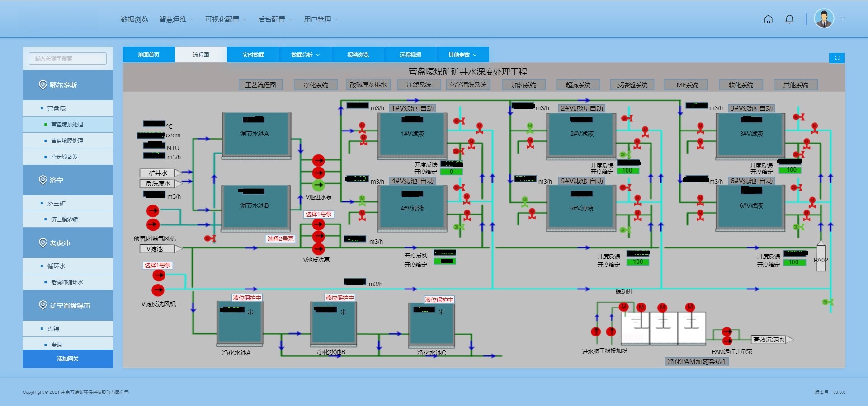Click 酸碱库及排水 navigation button
The image size is (868, 406).
pyautogui.click(x=368, y=85)
